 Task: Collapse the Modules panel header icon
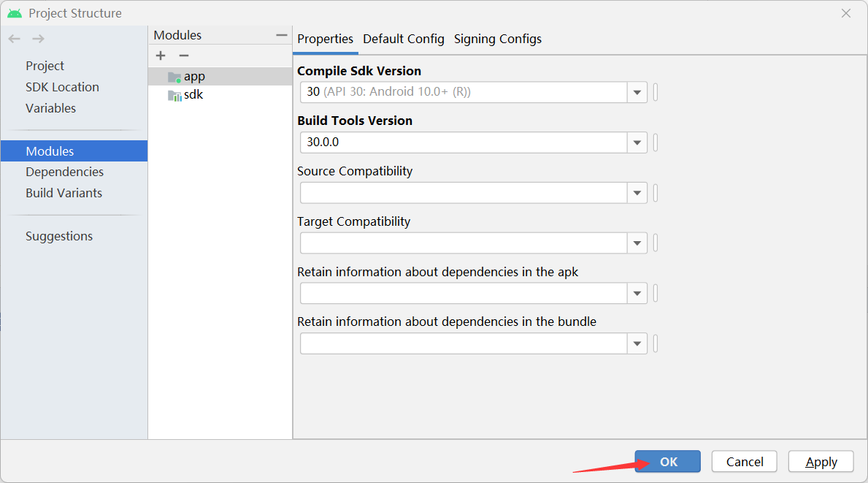point(282,35)
